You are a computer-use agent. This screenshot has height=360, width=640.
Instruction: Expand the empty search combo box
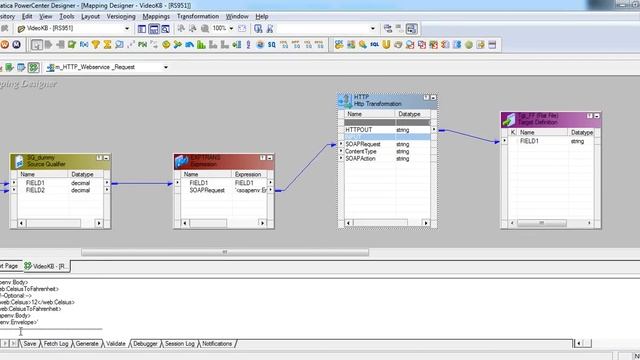click(x=373, y=29)
